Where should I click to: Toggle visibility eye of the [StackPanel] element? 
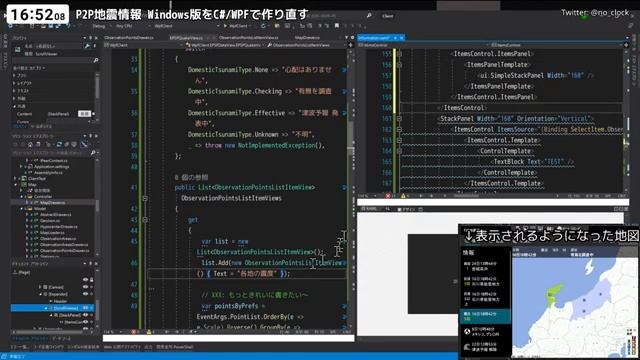[86, 315]
